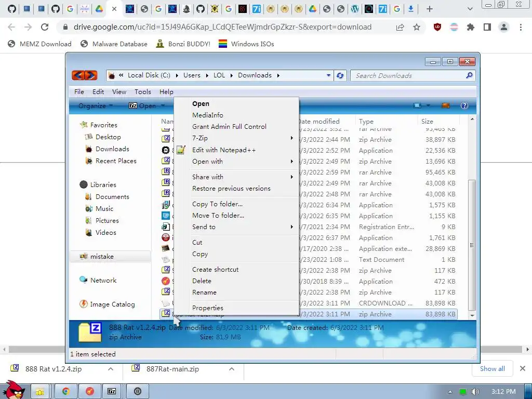Screen dimensions: 532x399
Task: Click the file list scrollbar down arrow
Action: [x=472, y=315]
